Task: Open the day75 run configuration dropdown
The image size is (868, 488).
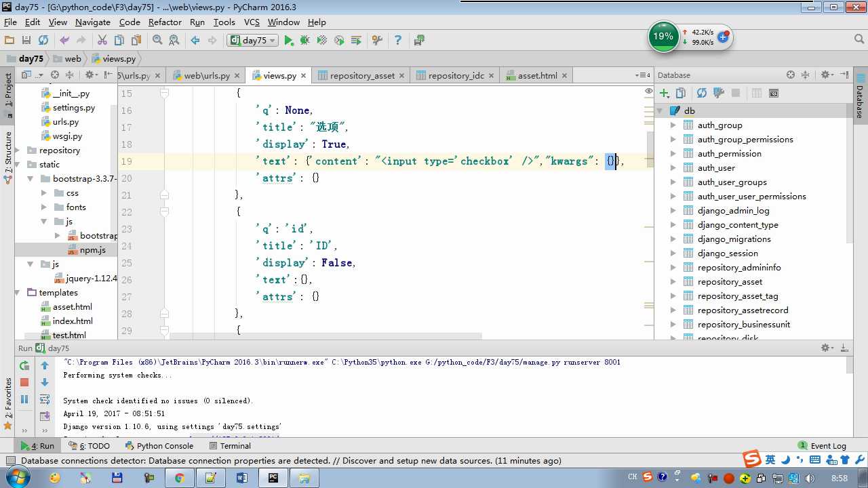Action: [x=253, y=41]
